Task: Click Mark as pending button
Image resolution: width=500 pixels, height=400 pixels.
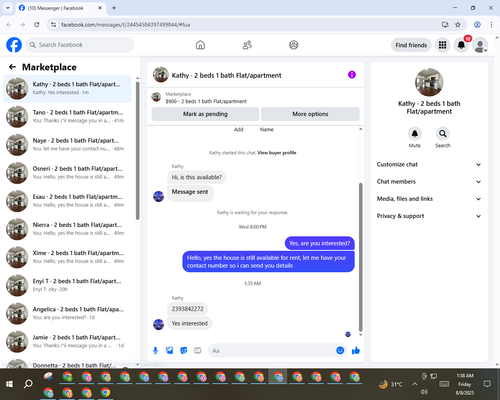Action: 205,114
